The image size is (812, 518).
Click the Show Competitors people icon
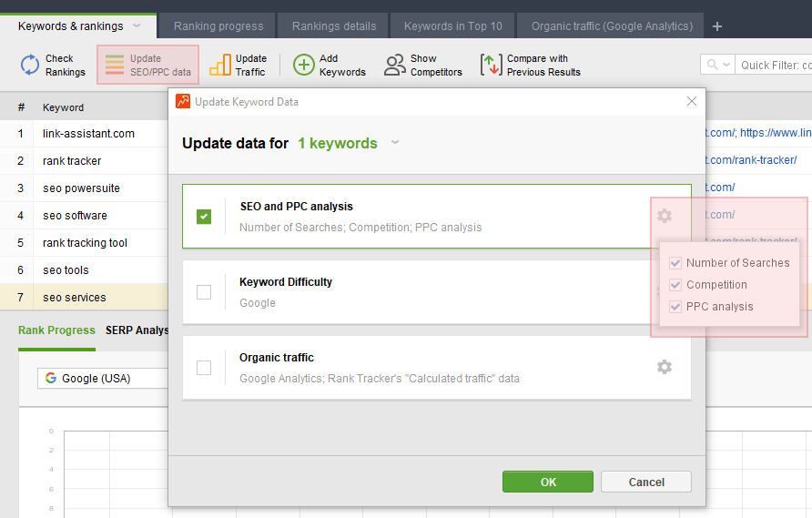tap(394, 65)
